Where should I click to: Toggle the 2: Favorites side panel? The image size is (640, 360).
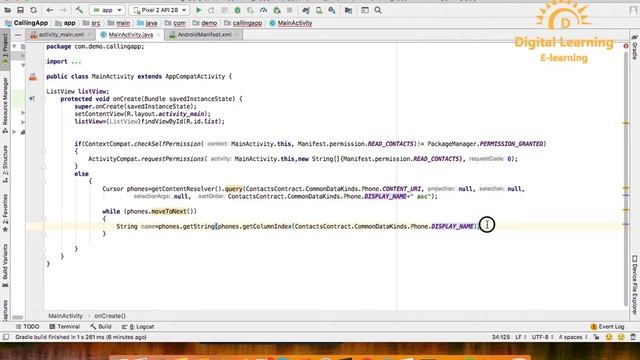click(5, 213)
